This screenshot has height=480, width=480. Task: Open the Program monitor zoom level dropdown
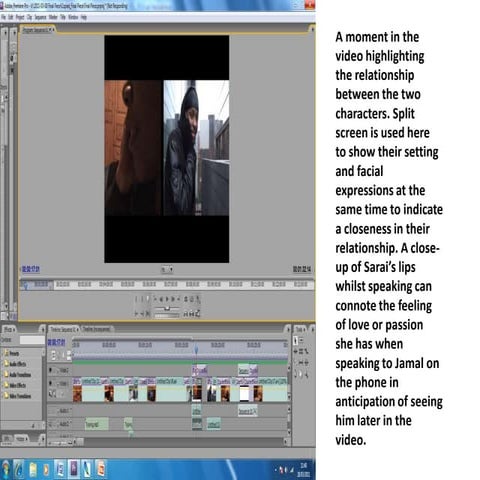[x=167, y=269]
